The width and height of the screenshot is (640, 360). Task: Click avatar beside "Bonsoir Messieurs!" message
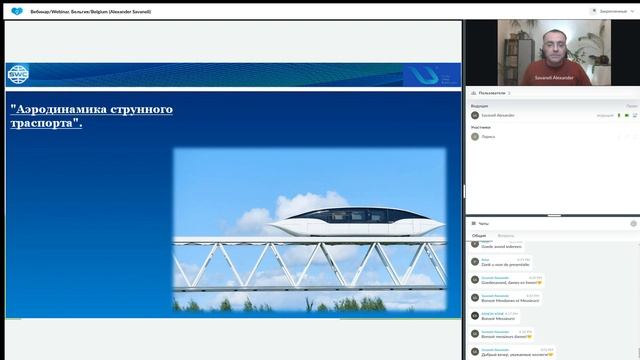tap(475, 316)
